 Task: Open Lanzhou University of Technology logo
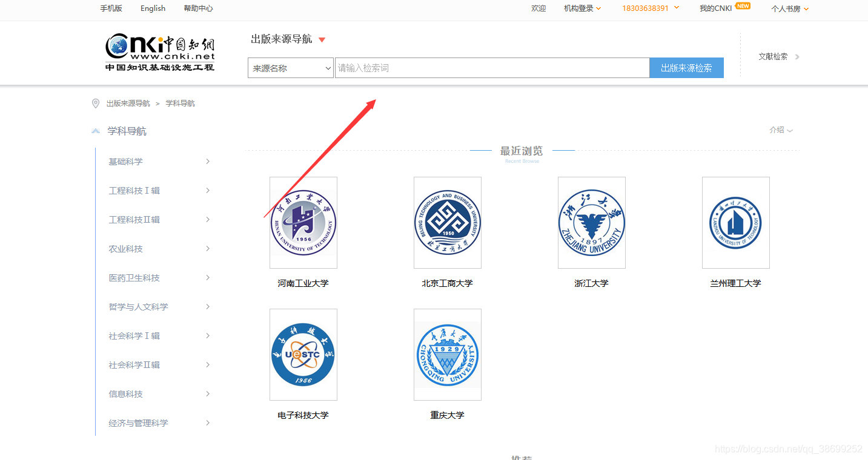(736, 223)
